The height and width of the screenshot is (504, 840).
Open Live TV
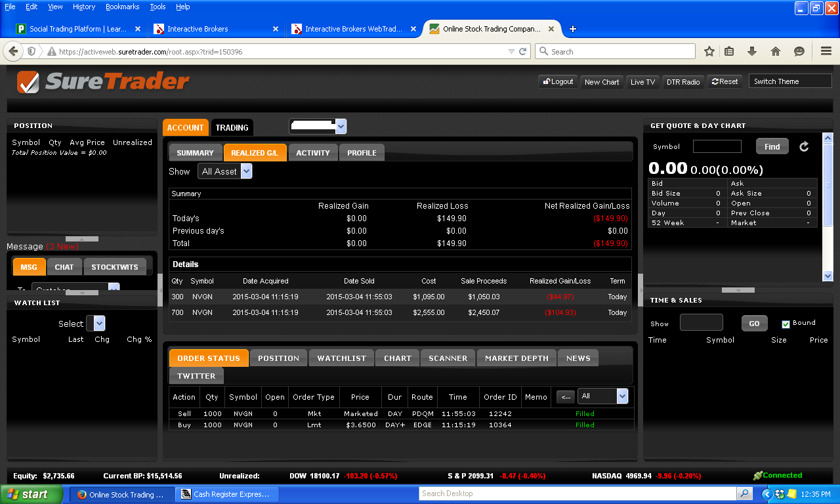pyautogui.click(x=642, y=82)
